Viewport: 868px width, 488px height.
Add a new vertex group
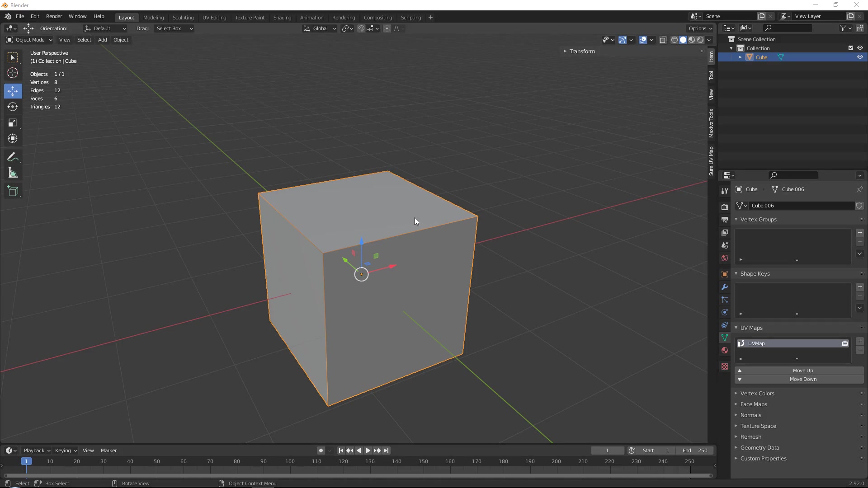860,233
